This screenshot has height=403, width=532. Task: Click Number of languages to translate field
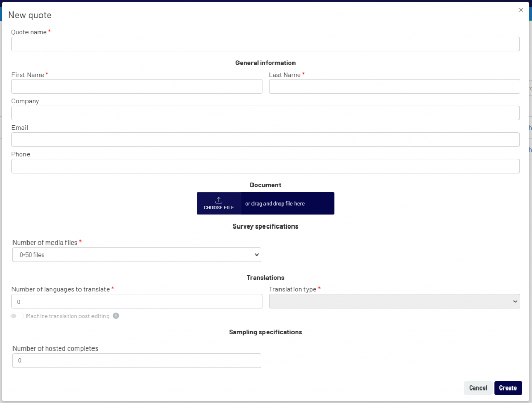coord(137,301)
